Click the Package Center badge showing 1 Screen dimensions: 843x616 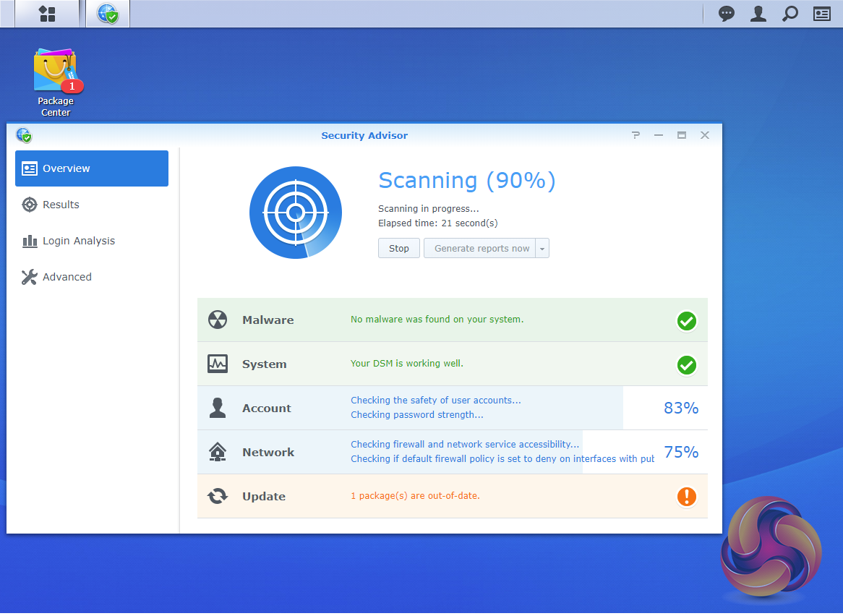72,86
